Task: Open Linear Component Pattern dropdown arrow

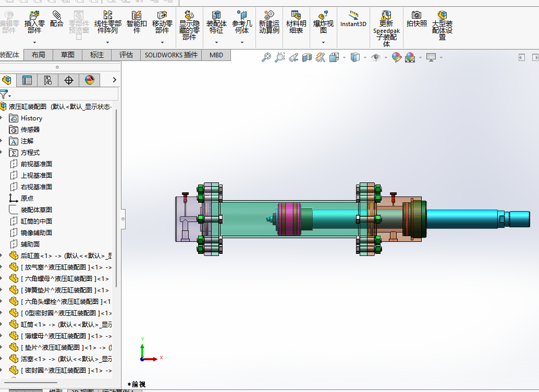Action: pyautogui.click(x=107, y=43)
